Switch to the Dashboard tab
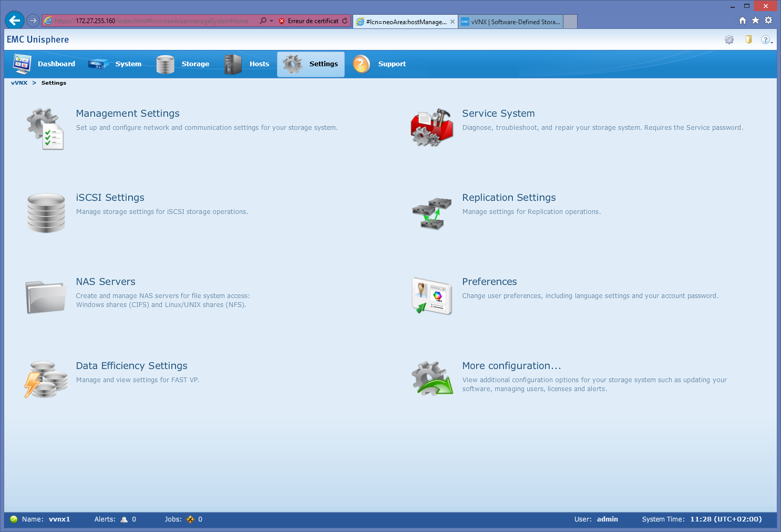781x532 pixels. point(45,64)
